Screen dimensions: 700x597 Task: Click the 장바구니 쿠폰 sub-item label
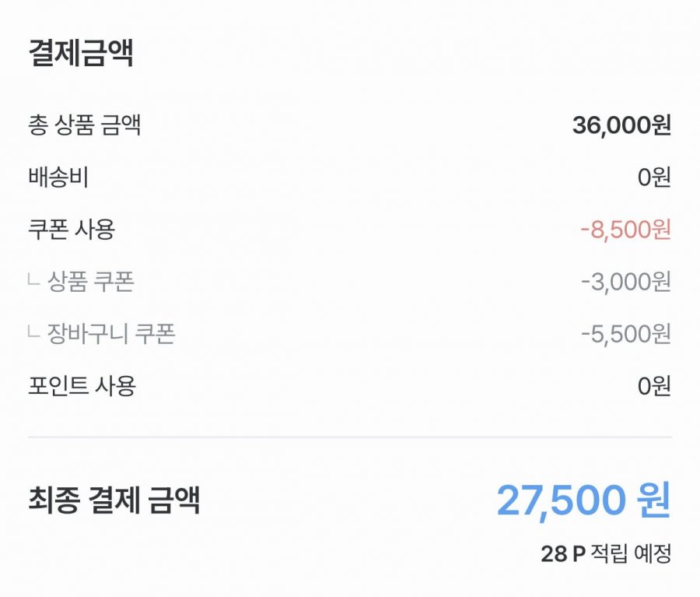[x=111, y=334]
